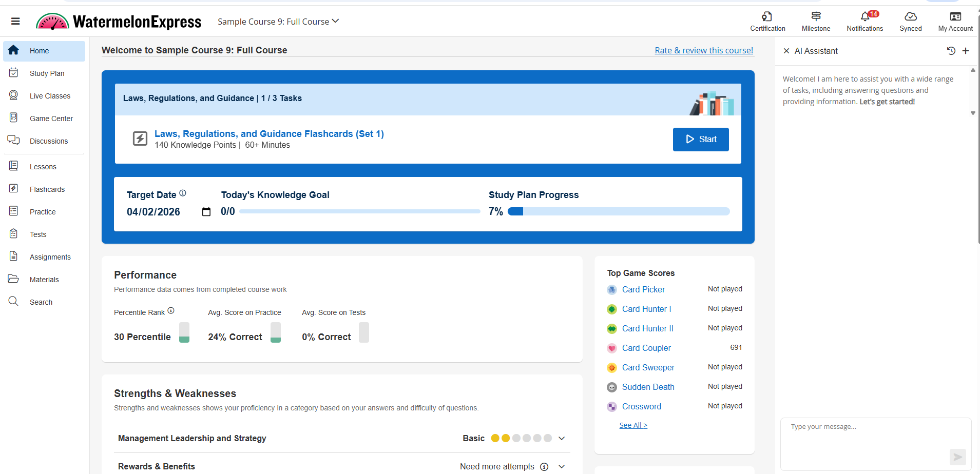Viewport: 980px width, 474px height.
Task: Click the Certification icon
Action: 767,17
